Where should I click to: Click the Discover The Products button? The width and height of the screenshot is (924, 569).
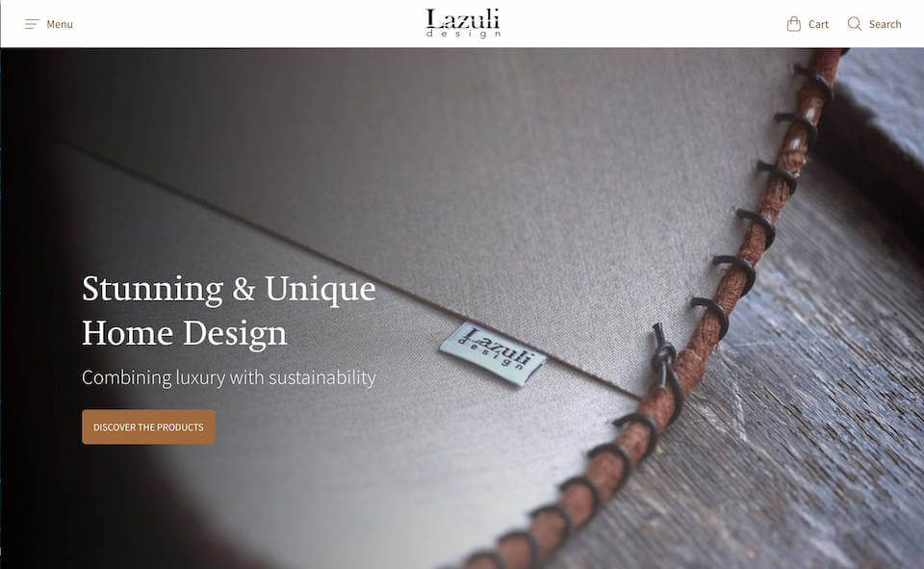[148, 427]
